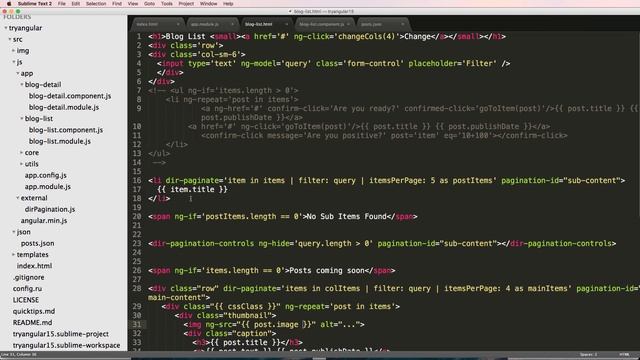
Task: Collapse the blog-list folder
Action: point(22,119)
